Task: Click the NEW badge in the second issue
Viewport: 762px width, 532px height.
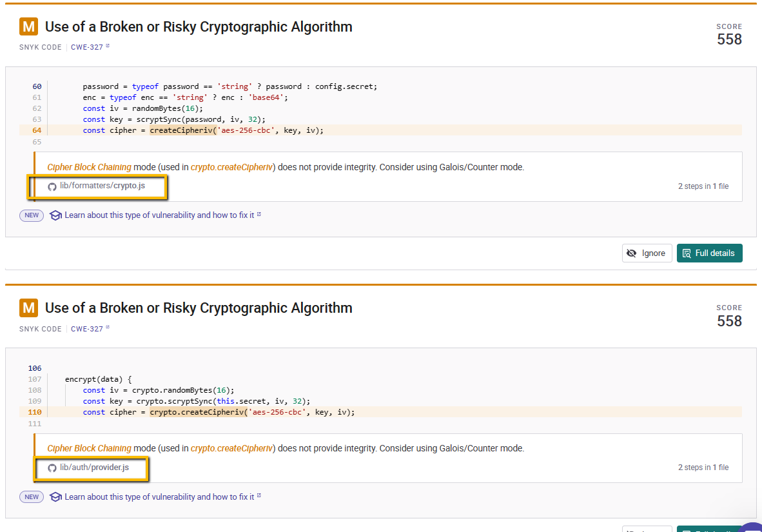Action: [x=32, y=497]
